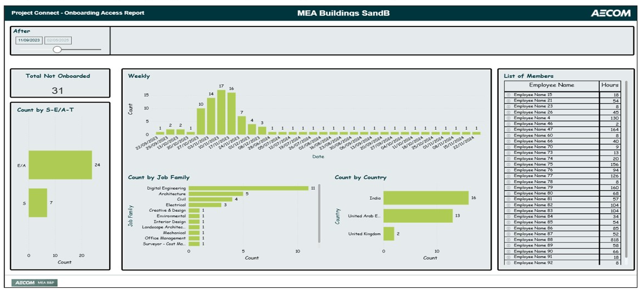Select the 08/12/2023 weekly bar with 4
This screenshot has width=644, height=290.
click(252, 129)
